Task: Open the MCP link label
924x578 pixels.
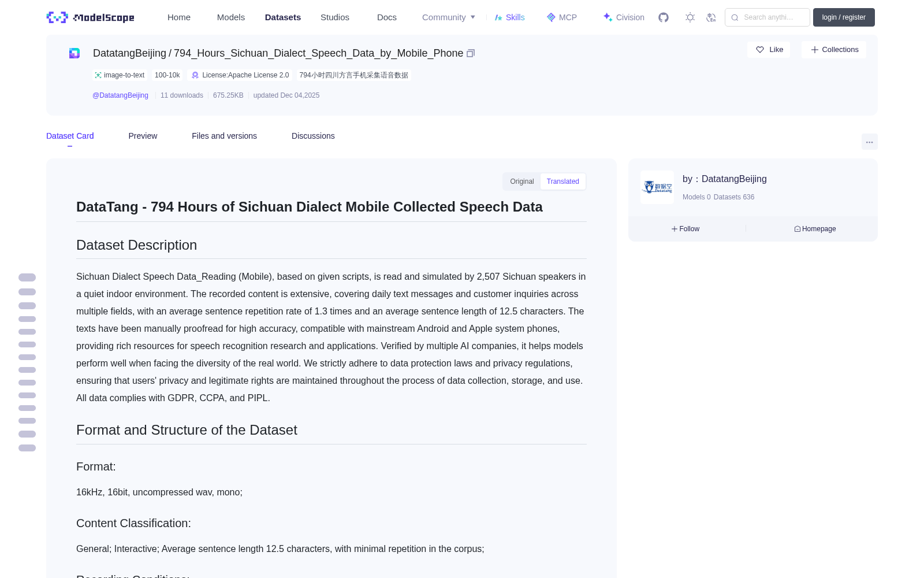Action: [x=568, y=17]
